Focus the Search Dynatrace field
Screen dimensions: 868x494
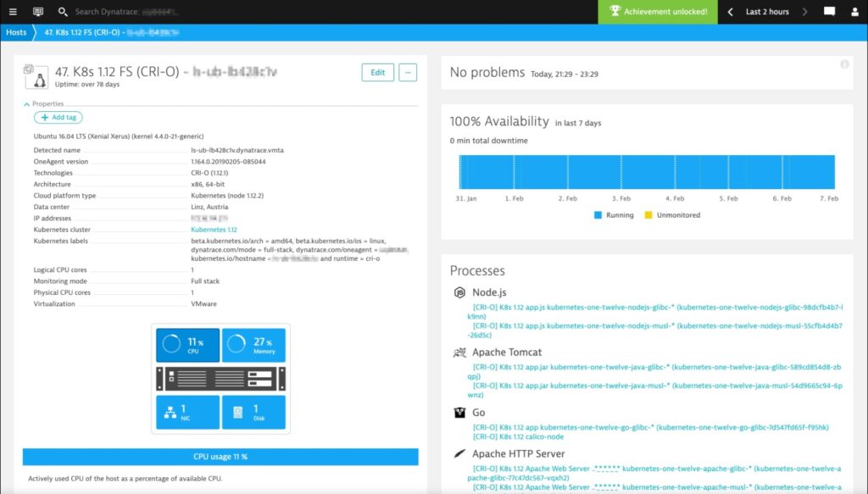127,12
